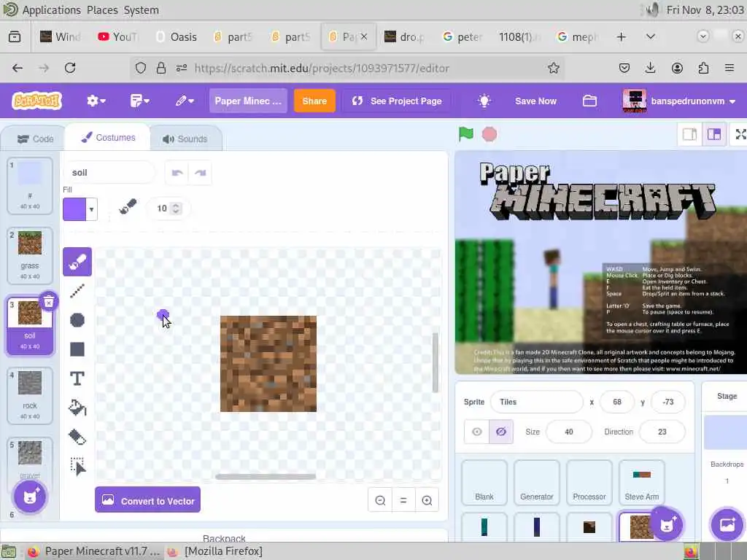
Task: Select the rock costume thumbnail
Action: 30,396
